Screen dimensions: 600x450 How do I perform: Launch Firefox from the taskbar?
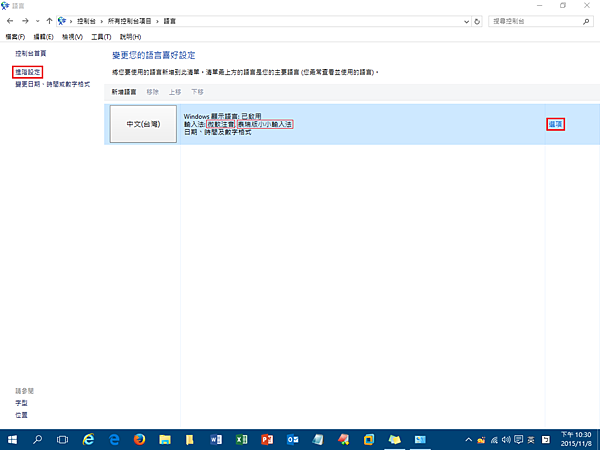[x=139, y=440]
